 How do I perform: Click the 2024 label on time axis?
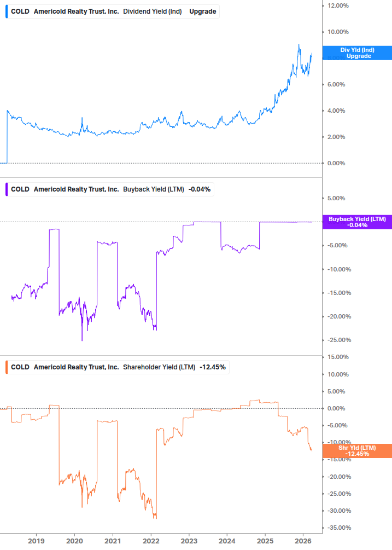click(x=227, y=541)
